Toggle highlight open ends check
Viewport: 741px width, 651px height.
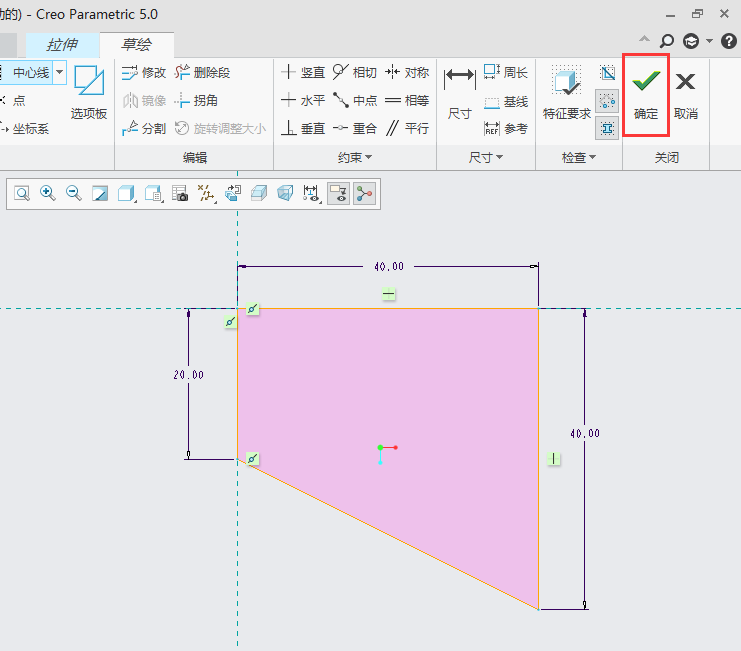[607, 101]
